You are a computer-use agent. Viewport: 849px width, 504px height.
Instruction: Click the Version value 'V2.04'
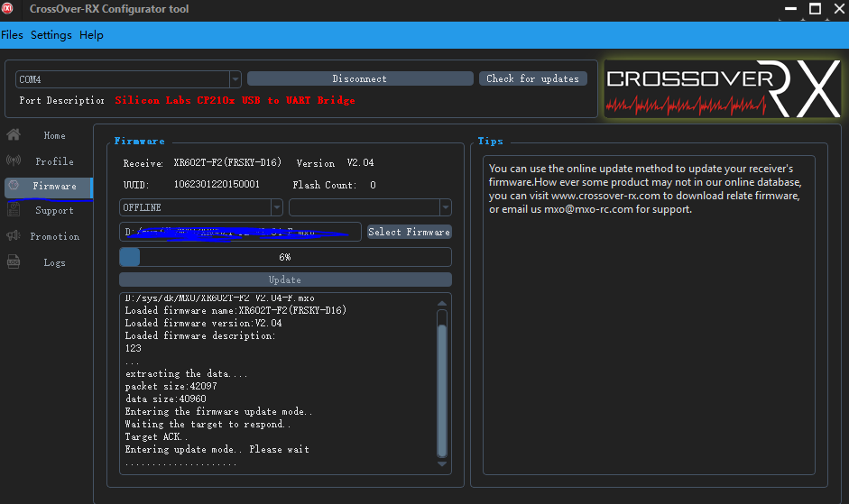pyautogui.click(x=360, y=162)
